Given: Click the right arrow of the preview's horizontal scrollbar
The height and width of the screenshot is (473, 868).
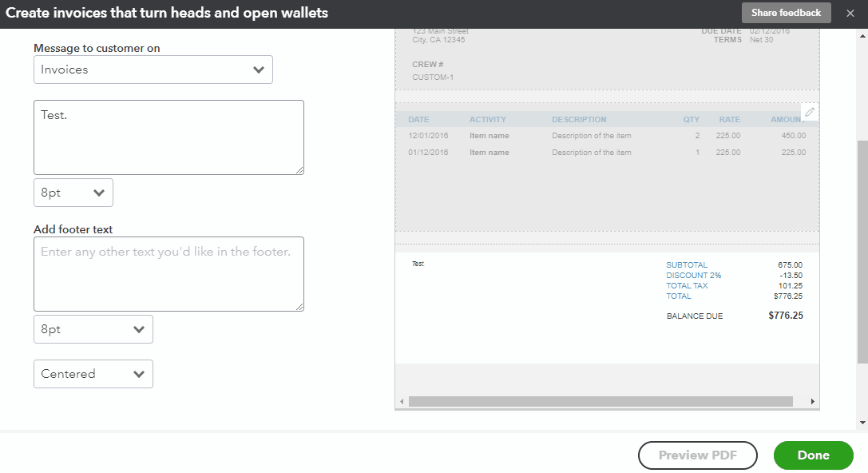Looking at the screenshot, I should (814, 400).
